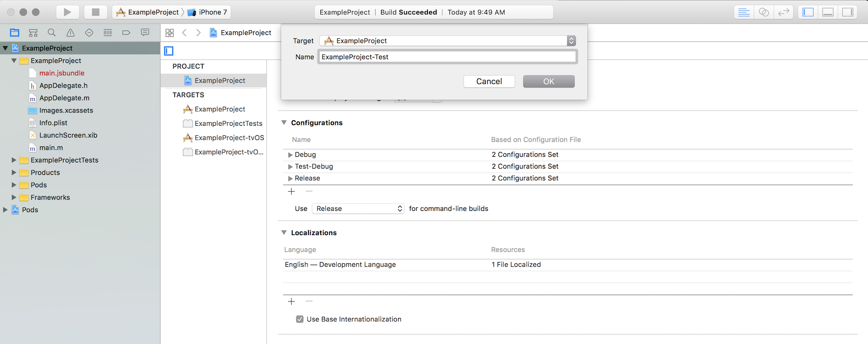868x344 pixels.
Task: Toggle the Debug area panel
Action: (828, 12)
